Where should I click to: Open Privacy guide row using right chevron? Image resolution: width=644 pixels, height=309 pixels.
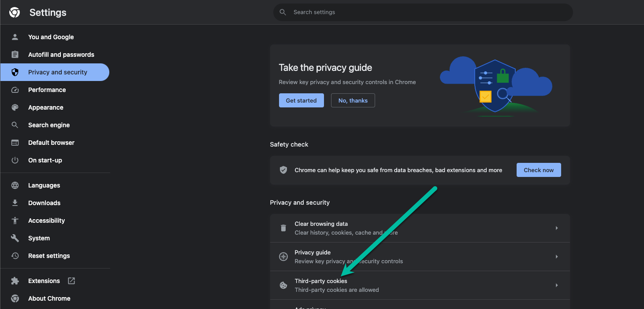(557, 257)
